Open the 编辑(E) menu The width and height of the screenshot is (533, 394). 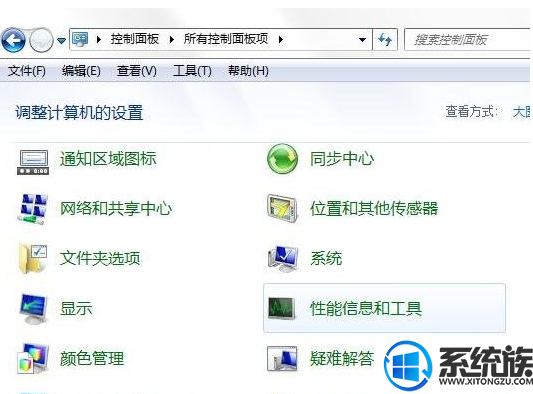pyautogui.click(x=81, y=71)
